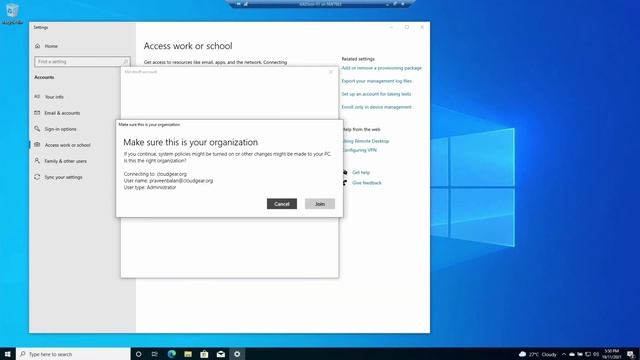This screenshot has height=360, width=640.
Task: Click the Give feedback link
Action: tap(367, 183)
